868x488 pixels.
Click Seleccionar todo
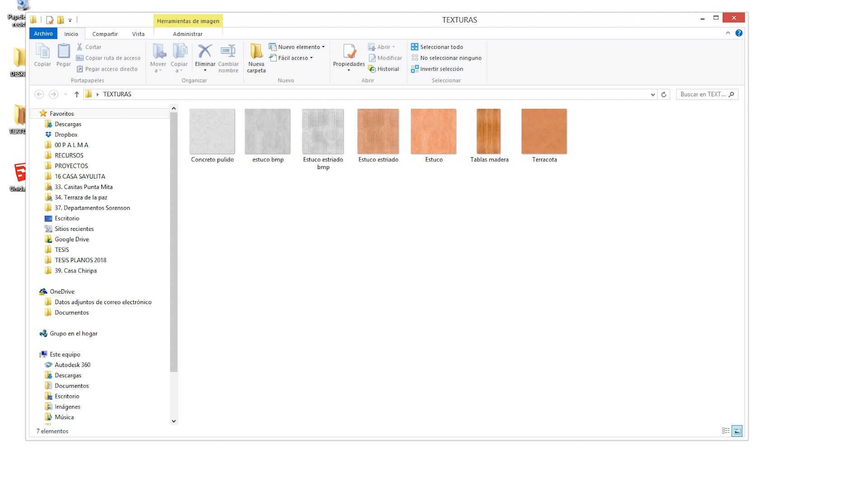point(437,47)
